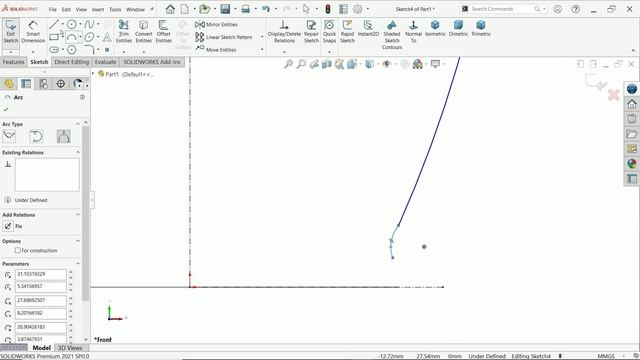Open the SOLIDWORKS Resources home icon in task pane
Viewport: 640px width, 360px height.
coord(632,104)
